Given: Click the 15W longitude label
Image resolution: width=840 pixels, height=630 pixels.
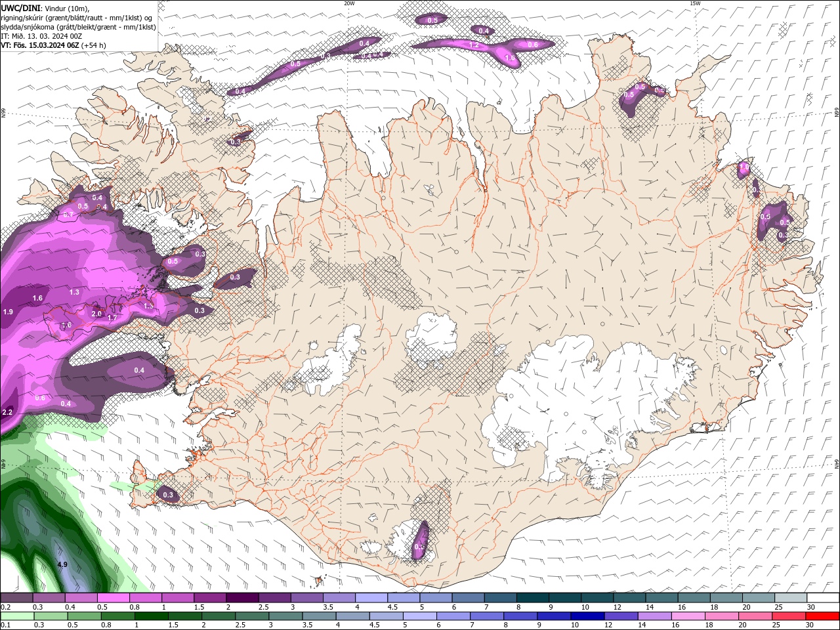Looking at the screenshot, I should coord(694,3).
